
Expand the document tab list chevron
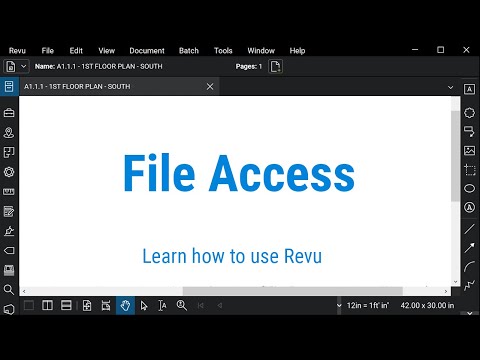pos(450,87)
